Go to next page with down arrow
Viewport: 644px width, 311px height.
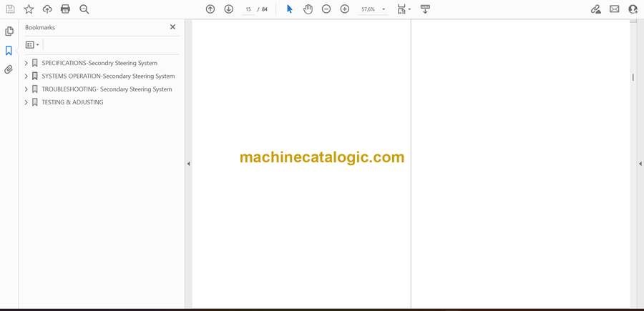[x=229, y=9]
